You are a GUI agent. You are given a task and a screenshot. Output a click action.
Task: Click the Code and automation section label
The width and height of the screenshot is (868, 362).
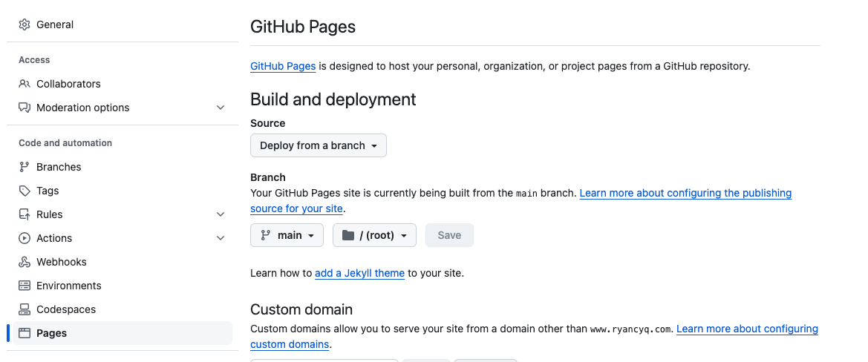pos(65,143)
